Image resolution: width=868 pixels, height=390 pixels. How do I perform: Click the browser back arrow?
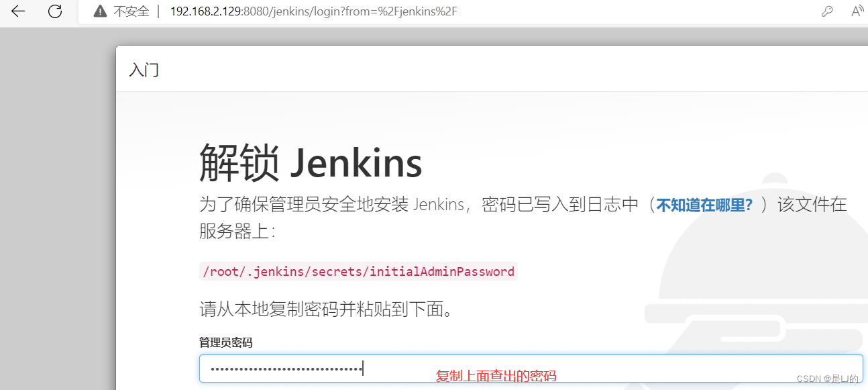click(x=18, y=11)
